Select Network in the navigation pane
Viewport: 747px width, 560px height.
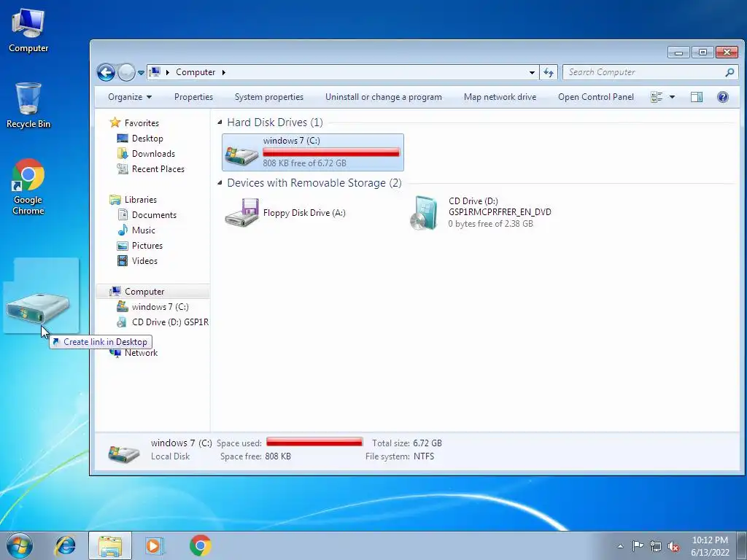[x=134, y=353]
